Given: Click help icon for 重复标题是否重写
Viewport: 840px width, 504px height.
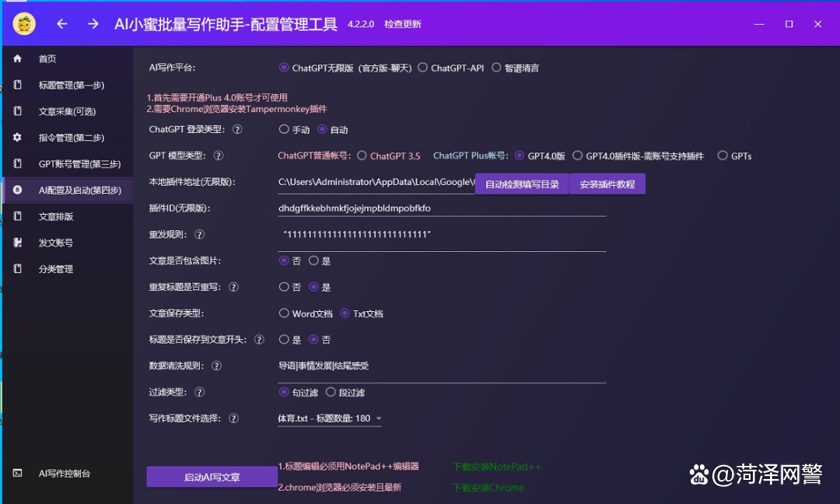Looking at the screenshot, I should [x=233, y=287].
